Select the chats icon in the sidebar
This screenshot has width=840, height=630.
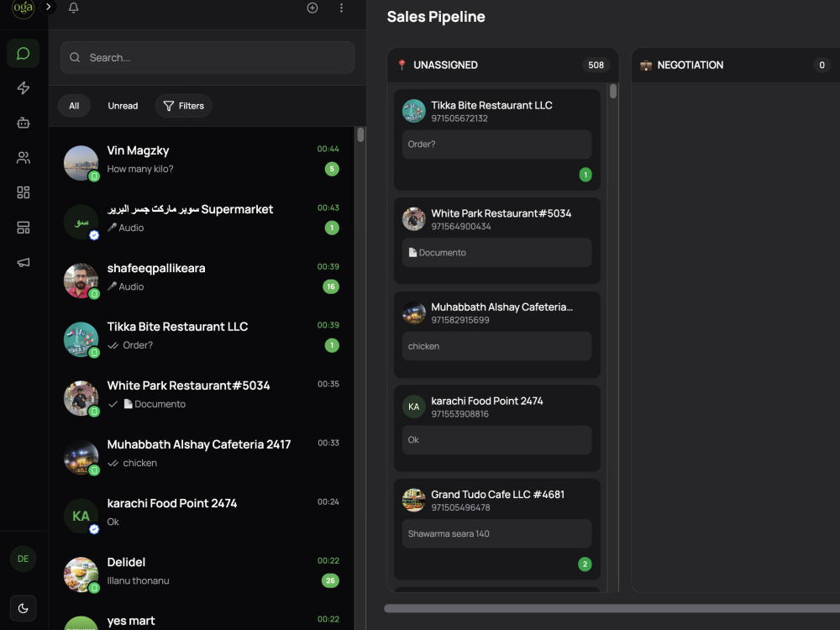(x=23, y=54)
